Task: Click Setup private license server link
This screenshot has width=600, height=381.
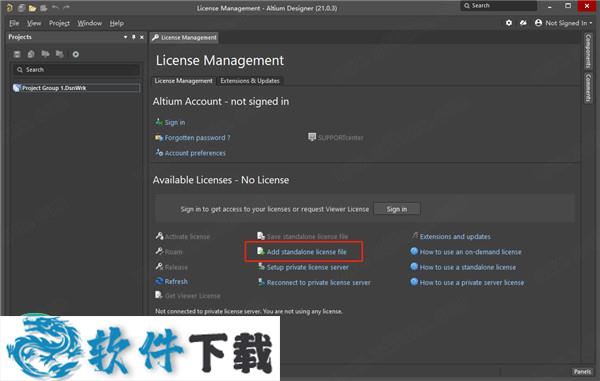Action: pyautogui.click(x=308, y=267)
